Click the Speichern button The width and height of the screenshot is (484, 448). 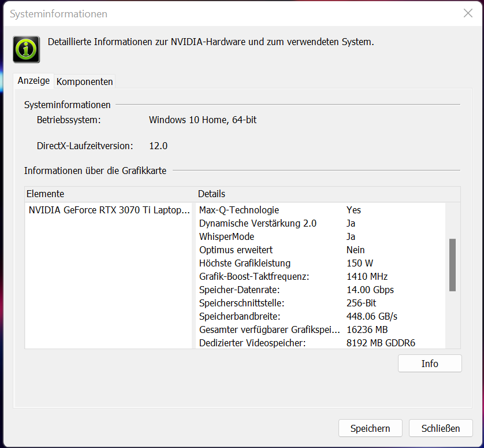[x=370, y=428]
